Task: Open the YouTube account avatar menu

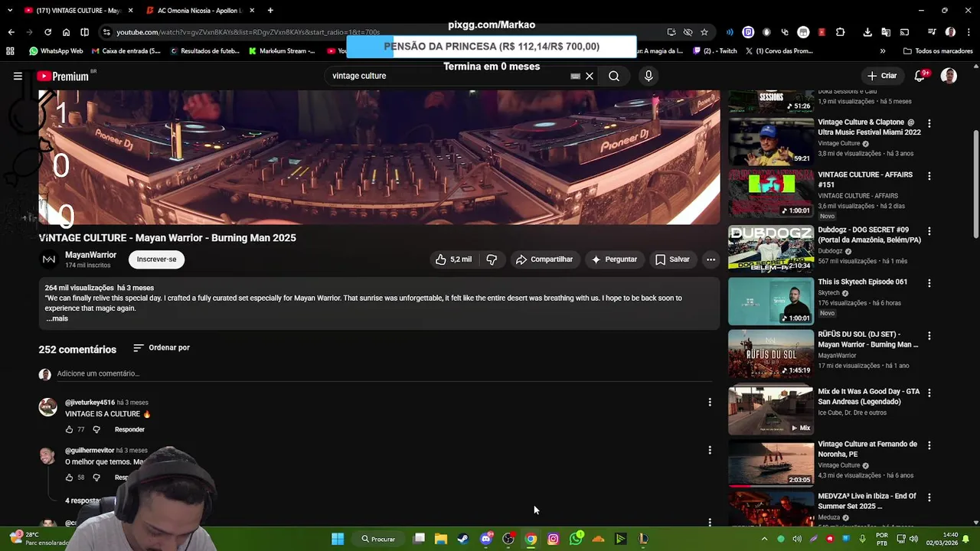Action: tap(949, 76)
